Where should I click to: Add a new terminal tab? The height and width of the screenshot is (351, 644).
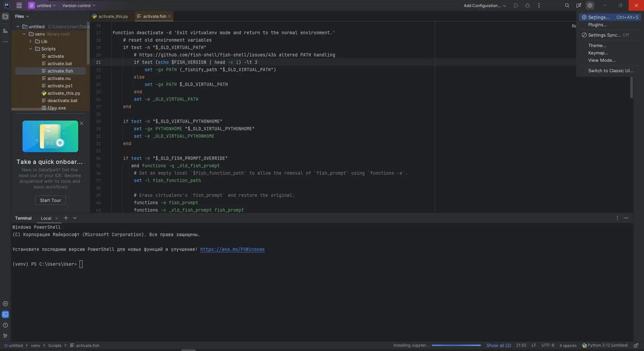click(66, 218)
